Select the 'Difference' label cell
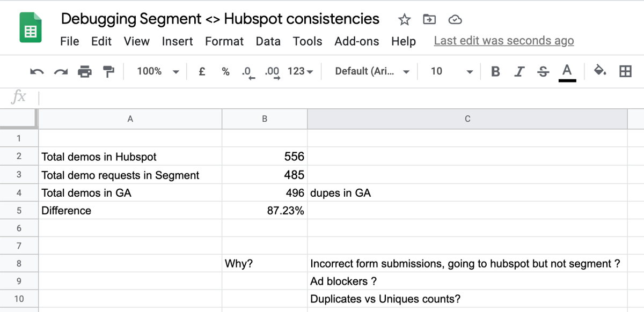The width and height of the screenshot is (644, 312). click(130, 210)
